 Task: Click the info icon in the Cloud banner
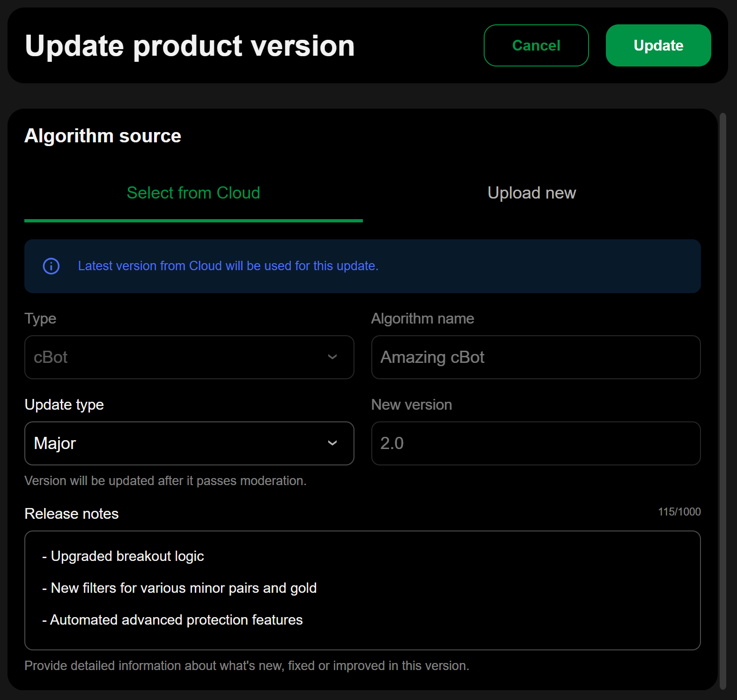click(x=51, y=266)
